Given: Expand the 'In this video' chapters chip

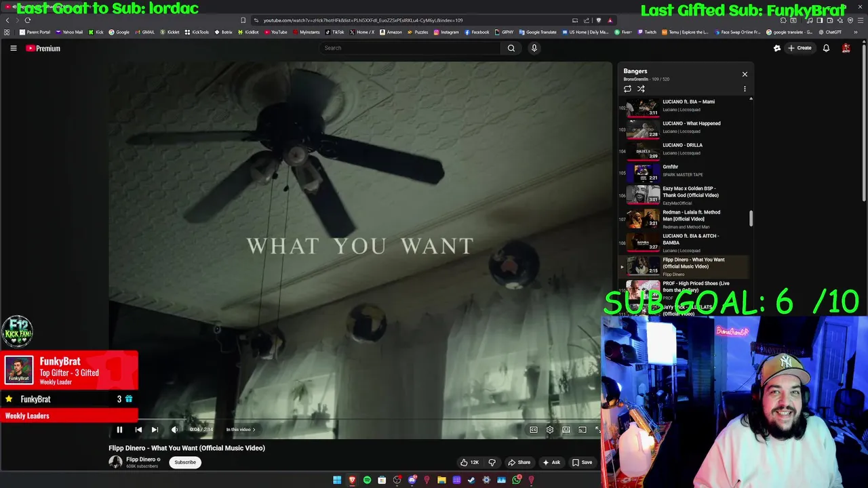Looking at the screenshot, I should (241, 430).
